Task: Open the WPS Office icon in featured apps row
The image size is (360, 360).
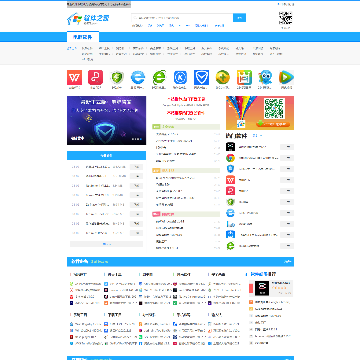Action: (x=74, y=77)
